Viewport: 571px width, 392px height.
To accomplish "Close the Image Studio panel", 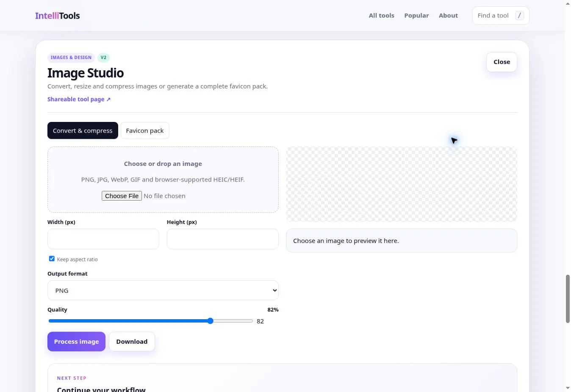I will tap(502, 62).
